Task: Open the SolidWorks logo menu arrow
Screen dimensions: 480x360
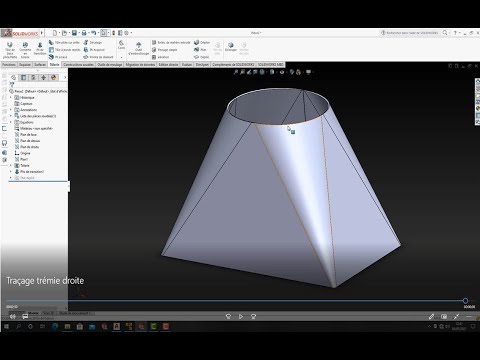Action: point(42,33)
